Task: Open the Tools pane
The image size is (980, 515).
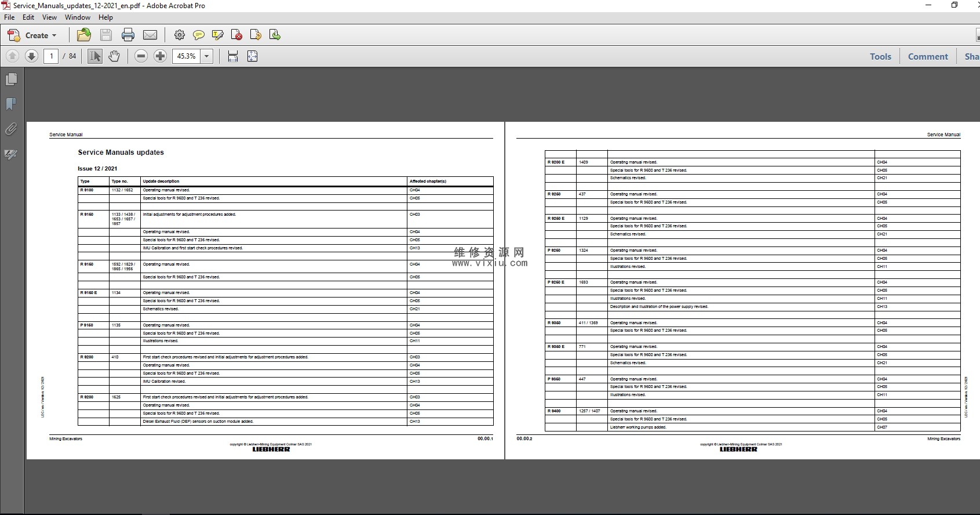Action: (880, 56)
